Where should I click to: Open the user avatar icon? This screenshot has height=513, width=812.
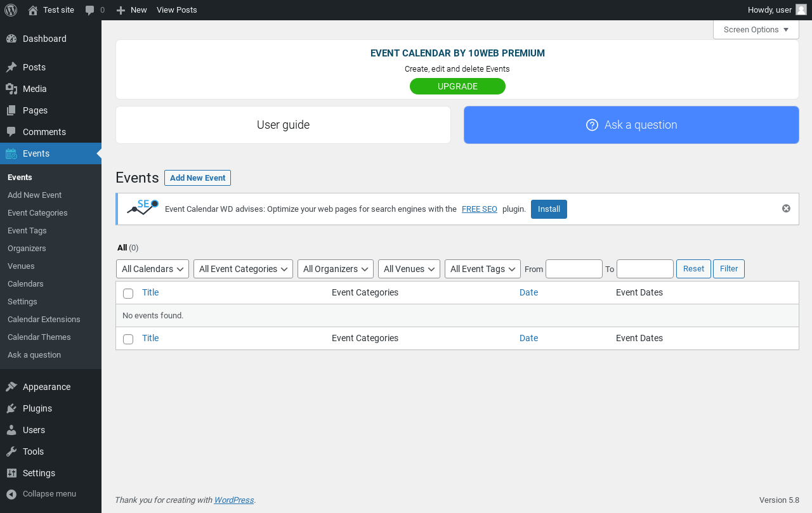pyautogui.click(x=801, y=10)
